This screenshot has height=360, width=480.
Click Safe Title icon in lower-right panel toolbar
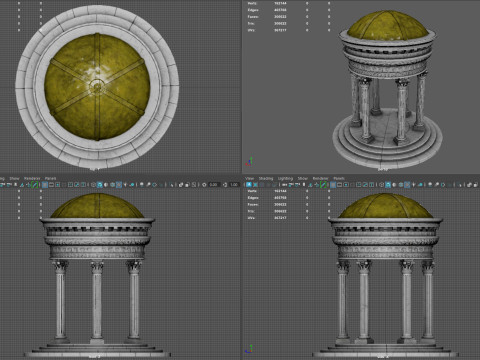tap(371, 184)
